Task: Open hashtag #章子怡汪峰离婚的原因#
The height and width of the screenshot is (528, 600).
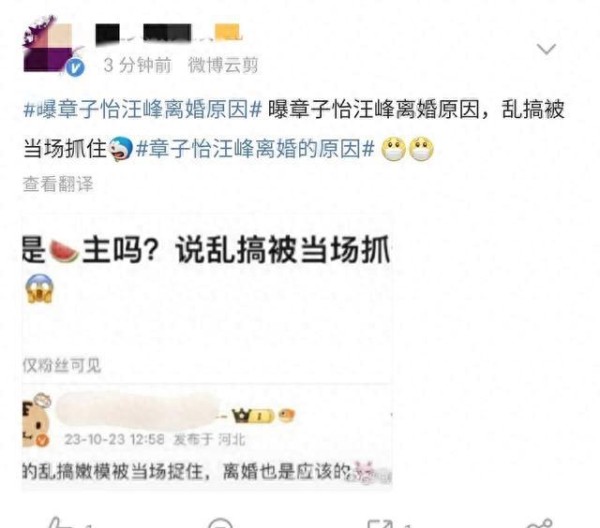Action: coord(255,148)
